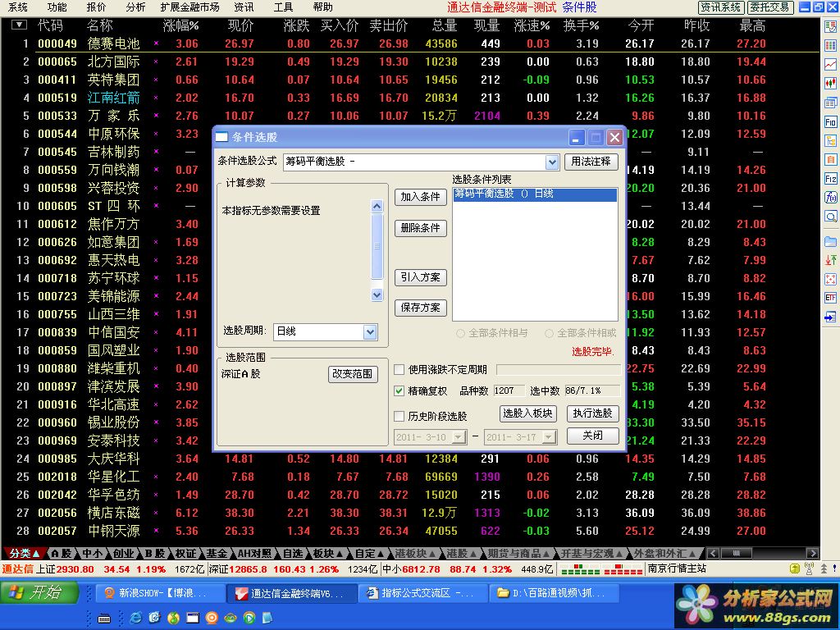Open the checklist report icon at sidebar top
Image resolution: width=840 pixels, height=630 pixels.
830,27
